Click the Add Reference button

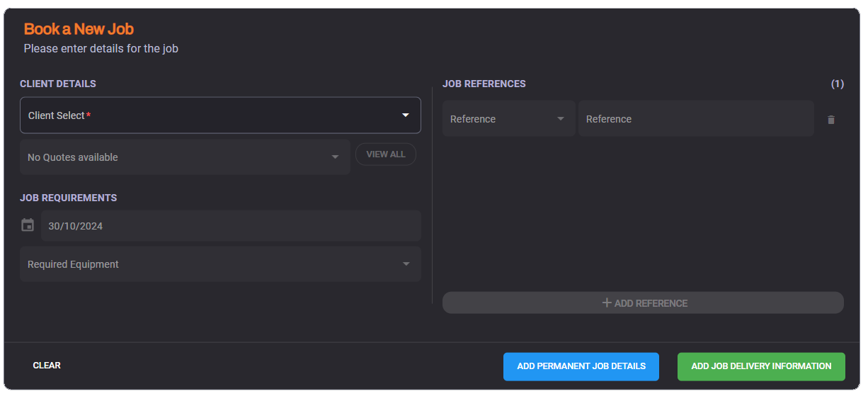tap(643, 303)
